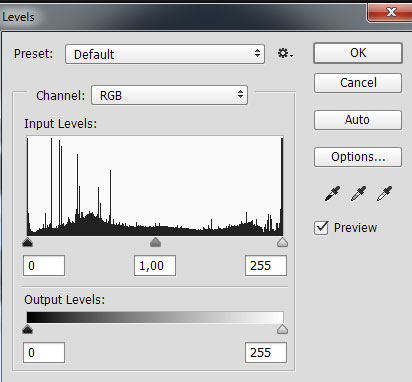Open the Options... dialog
The image size is (412, 382).
[358, 157]
